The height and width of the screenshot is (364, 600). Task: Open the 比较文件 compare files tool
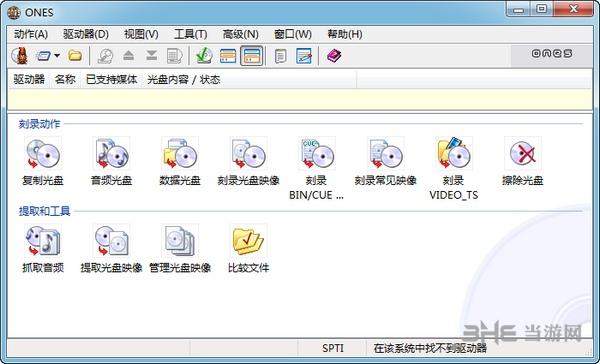point(248,249)
